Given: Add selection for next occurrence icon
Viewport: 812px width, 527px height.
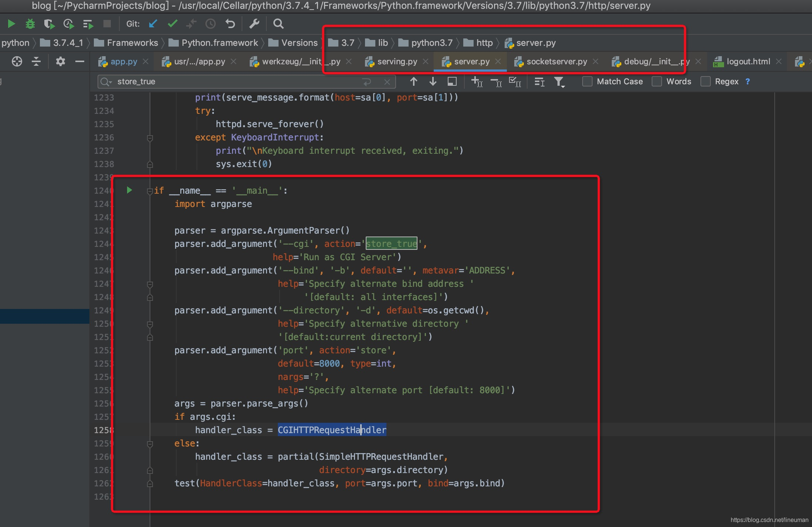Looking at the screenshot, I should coord(477,82).
